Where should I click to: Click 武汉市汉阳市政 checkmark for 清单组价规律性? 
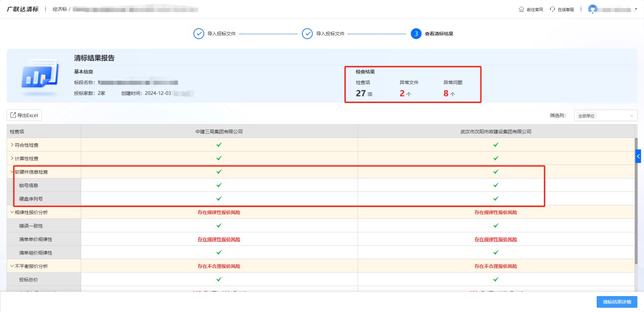496,252
